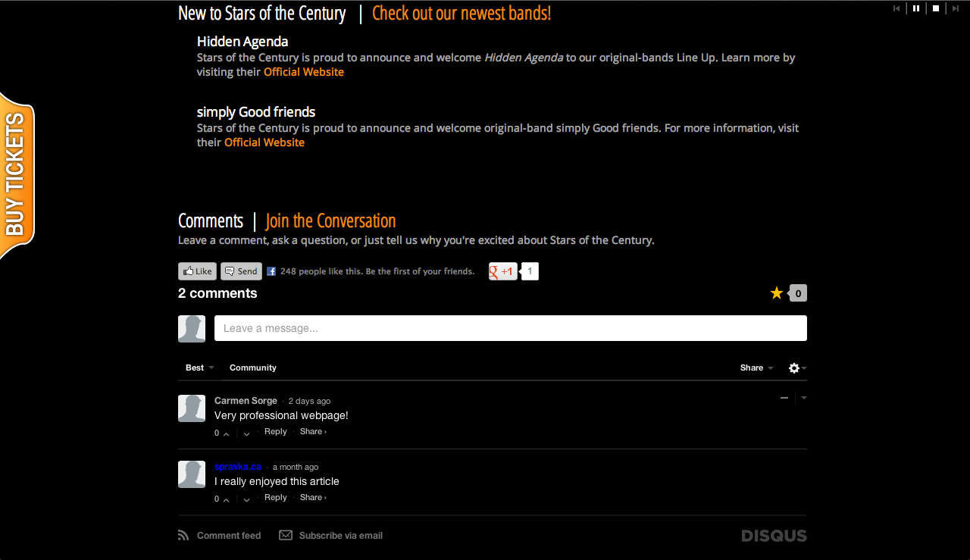
Task: Click the Leave a message field
Action: pyautogui.click(x=510, y=328)
